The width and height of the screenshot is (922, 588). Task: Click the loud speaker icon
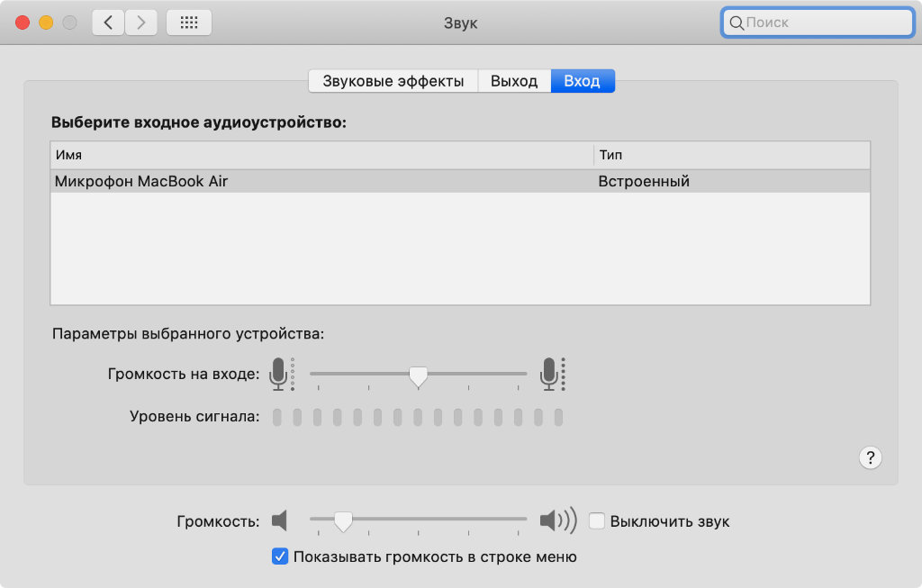pos(557,520)
